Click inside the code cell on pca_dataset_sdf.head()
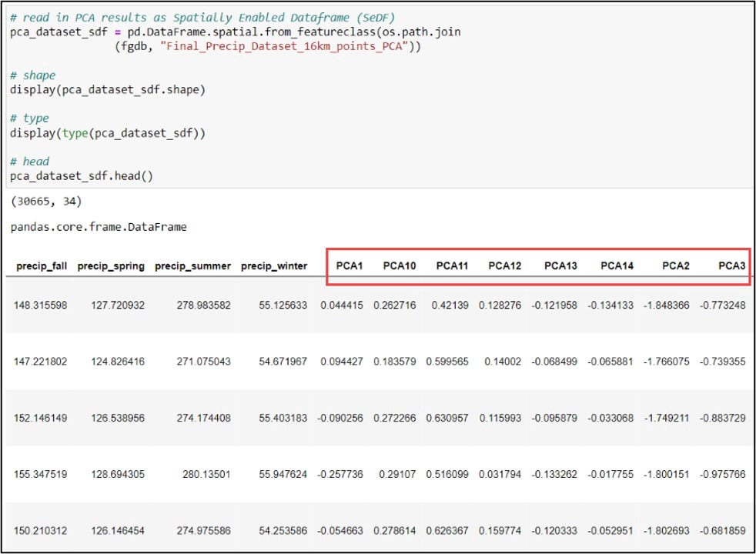The image size is (756, 554). pyautogui.click(x=82, y=176)
